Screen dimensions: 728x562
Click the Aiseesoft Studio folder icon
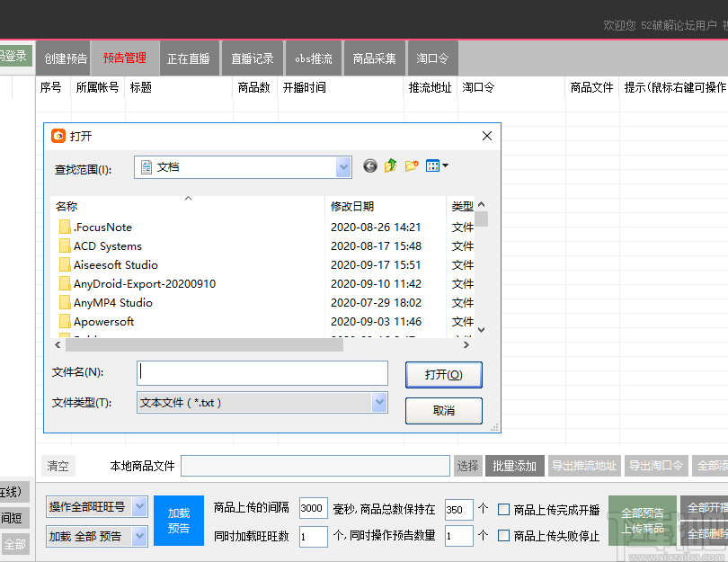click(x=65, y=264)
